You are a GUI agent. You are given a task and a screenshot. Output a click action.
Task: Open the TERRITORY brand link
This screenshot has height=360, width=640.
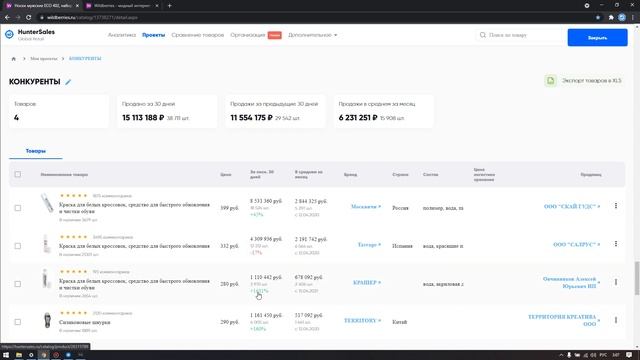362,320
